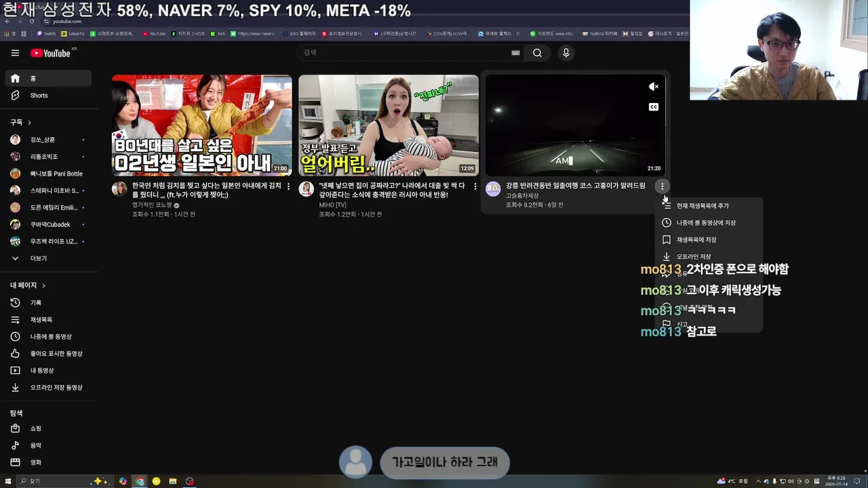Open 나중에 볼 동영상 in sidebar
Viewport: 868px width, 488px height.
click(47, 336)
